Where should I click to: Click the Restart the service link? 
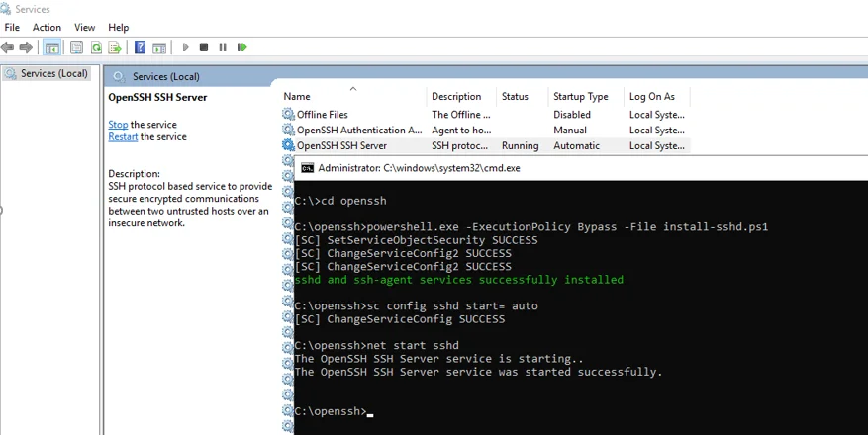[123, 137]
